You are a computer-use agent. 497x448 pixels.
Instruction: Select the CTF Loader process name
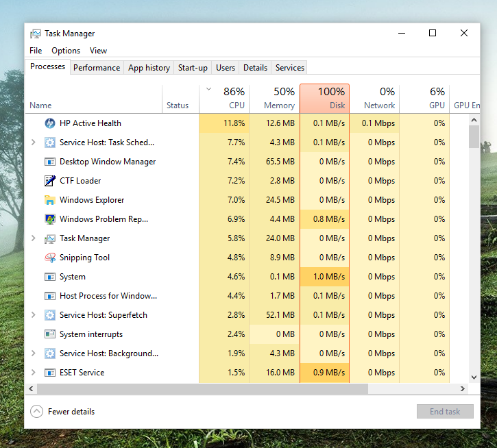(x=80, y=181)
